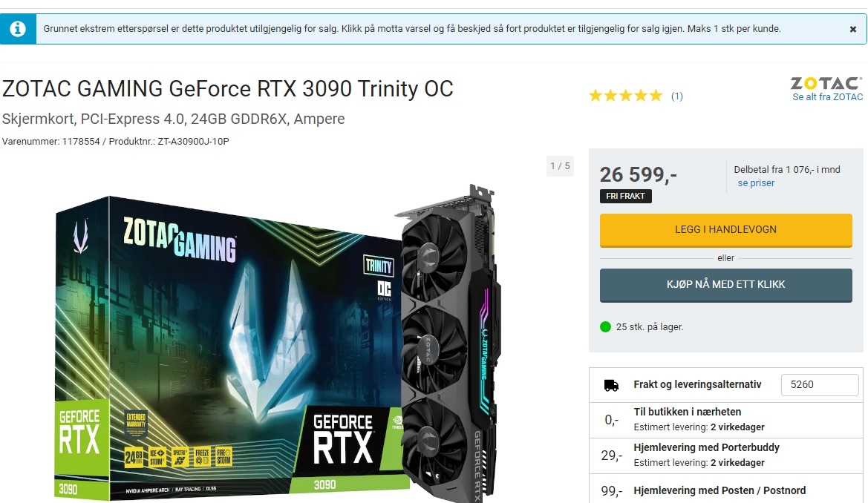Open the 'se priser' installment link
This screenshot has height=503, width=868.
click(756, 183)
